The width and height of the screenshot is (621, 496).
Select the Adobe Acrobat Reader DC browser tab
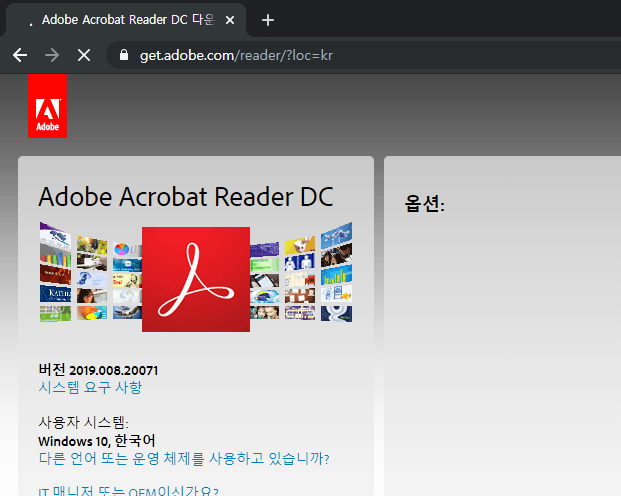[126, 20]
